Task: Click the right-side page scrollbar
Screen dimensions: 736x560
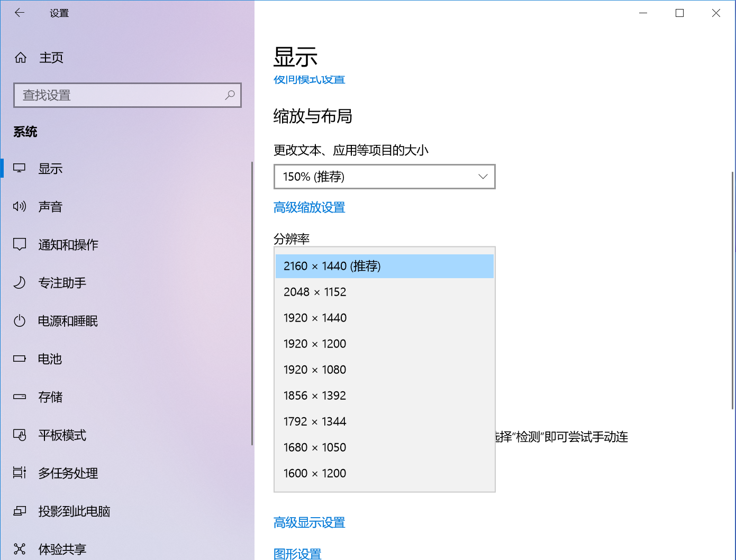Action: 733,291
